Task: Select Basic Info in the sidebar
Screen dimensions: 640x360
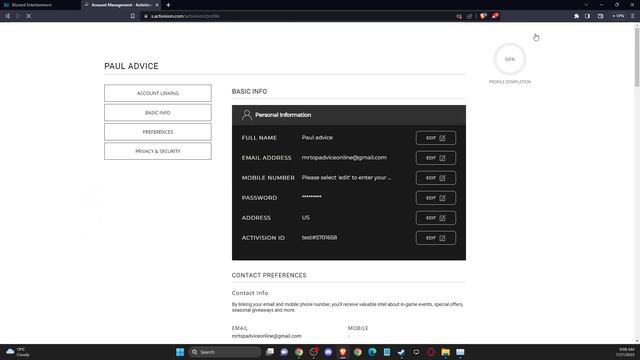Action: 158,113
